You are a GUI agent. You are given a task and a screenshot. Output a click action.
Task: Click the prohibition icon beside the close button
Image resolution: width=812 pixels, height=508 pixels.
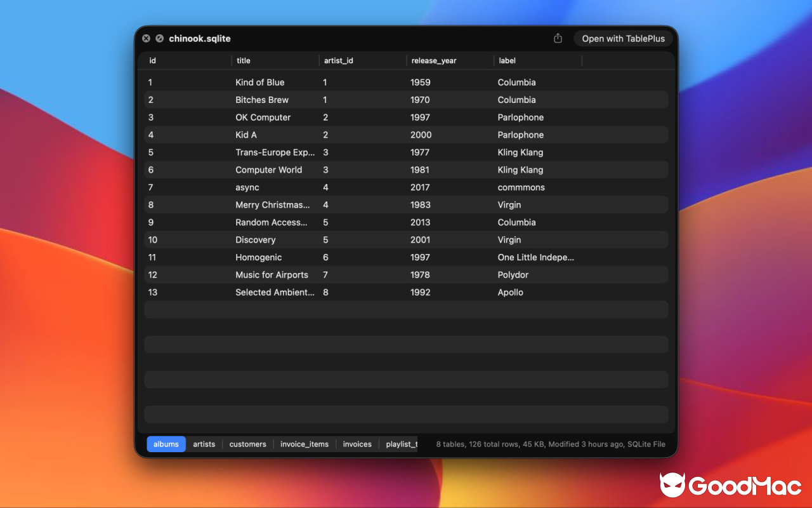[159, 38]
